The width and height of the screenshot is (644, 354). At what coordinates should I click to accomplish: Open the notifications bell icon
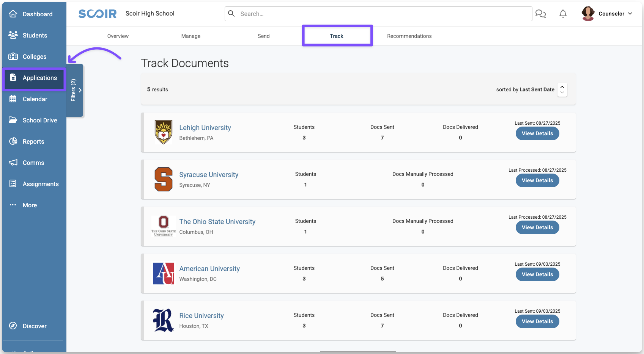tap(563, 14)
